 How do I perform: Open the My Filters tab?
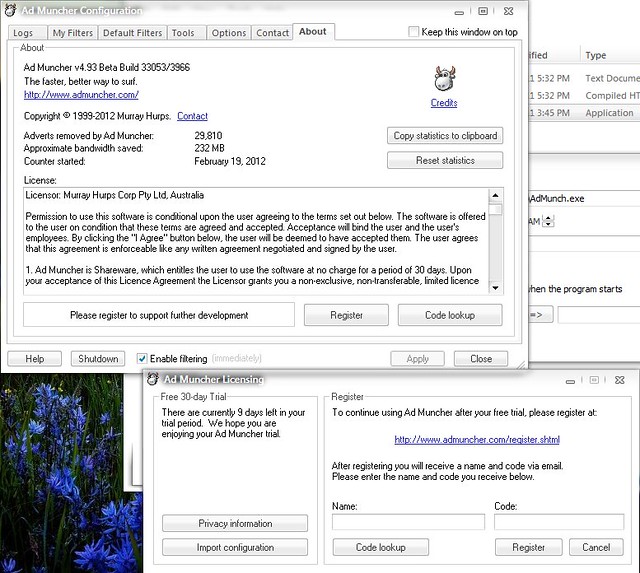coord(73,33)
